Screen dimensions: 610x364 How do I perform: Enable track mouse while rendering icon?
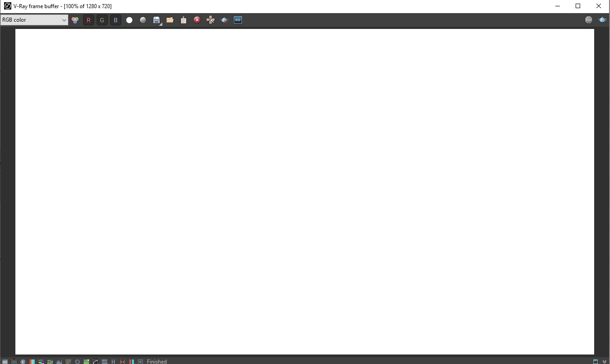tap(211, 20)
